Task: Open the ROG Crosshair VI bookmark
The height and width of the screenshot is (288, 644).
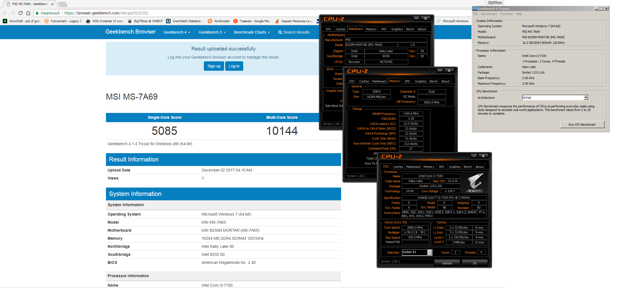Action: 105,21
